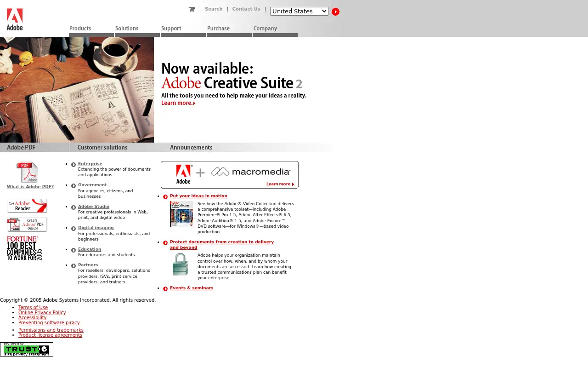Image resolution: width=588 pixels, height=368 pixels.
Task: Open the Adobe Studio link
Action: 94,207
